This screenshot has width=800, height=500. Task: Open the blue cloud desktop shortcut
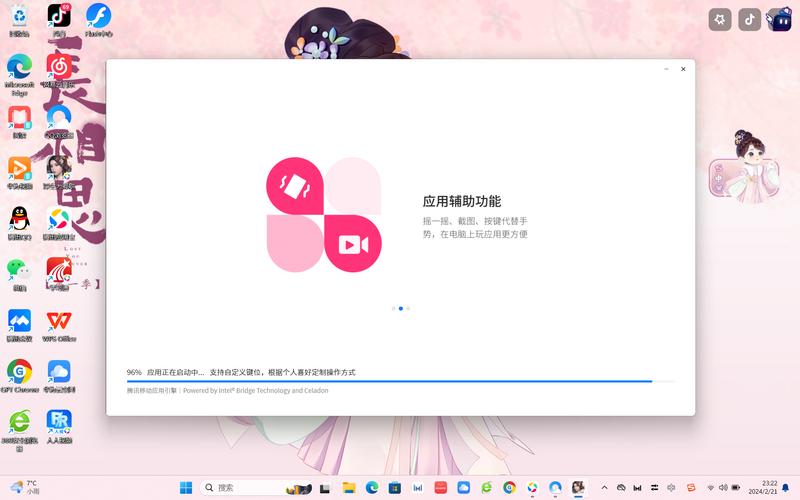click(59, 376)
